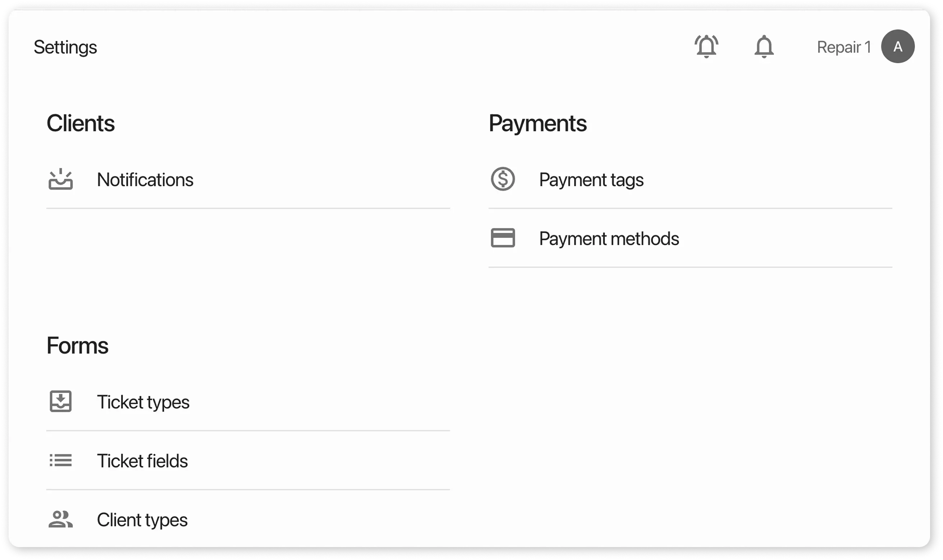Click the Repair 1 account name
943x560 pixels.
[x=844, y=46]
